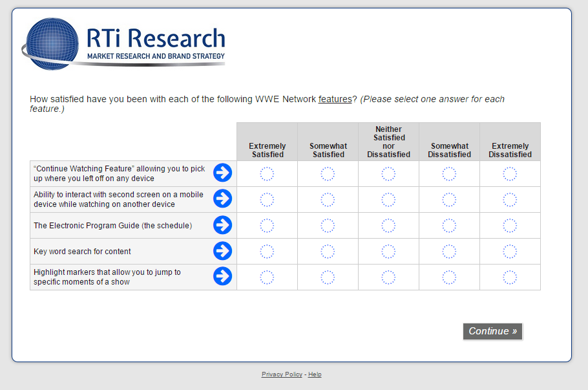Click arrow icon beside second screen interaction row
588x390 pixels.
(x=223, y=199)
